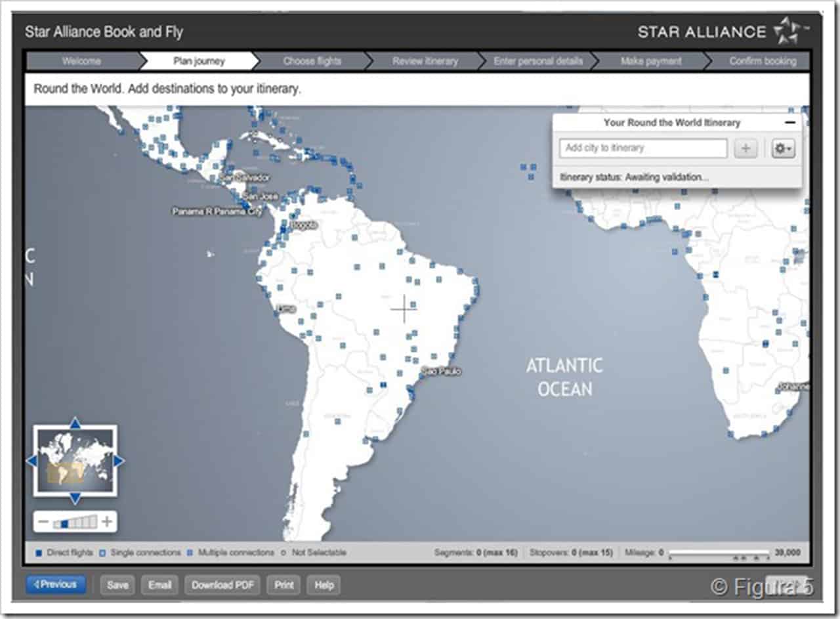Click the Add city to itinerary field
Image resolution: width=840 pixels, height=619 pixels.
click(643, 148)
